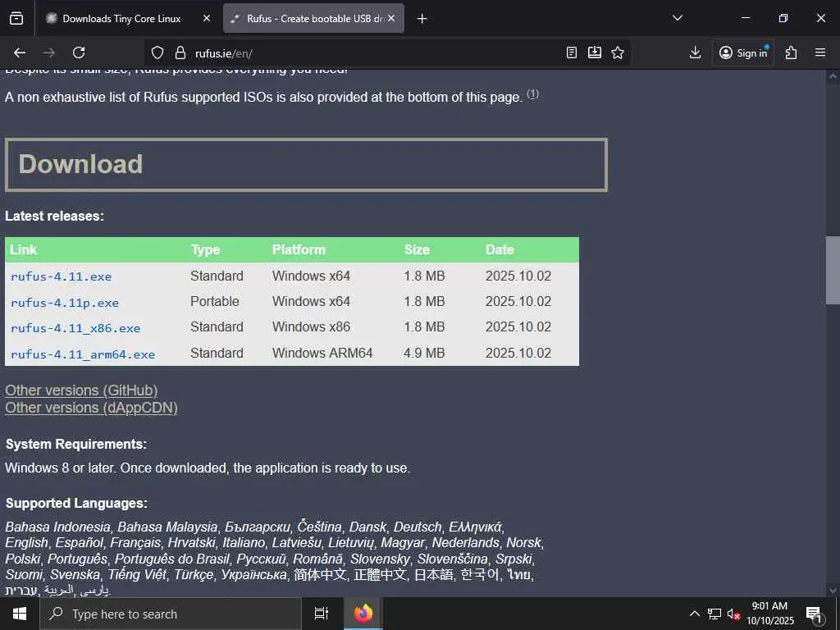Open the Windows Start menu
Viewport: 840px width, 630px height.
point(20,614)
